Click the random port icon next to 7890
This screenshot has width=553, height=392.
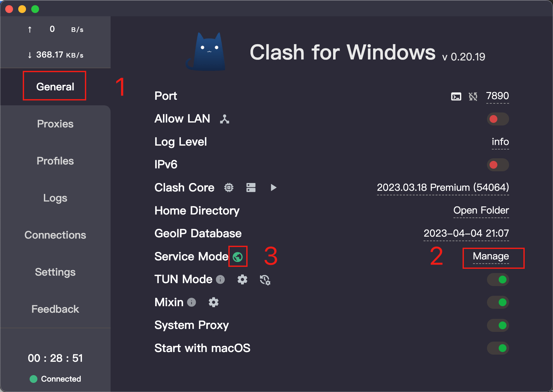click(x=473, y=97)
